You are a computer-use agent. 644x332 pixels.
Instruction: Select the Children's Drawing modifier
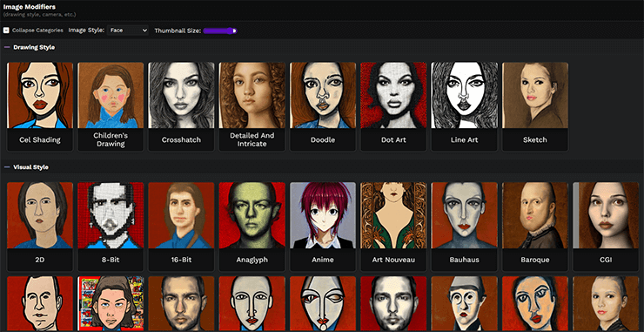pos(111,106)
